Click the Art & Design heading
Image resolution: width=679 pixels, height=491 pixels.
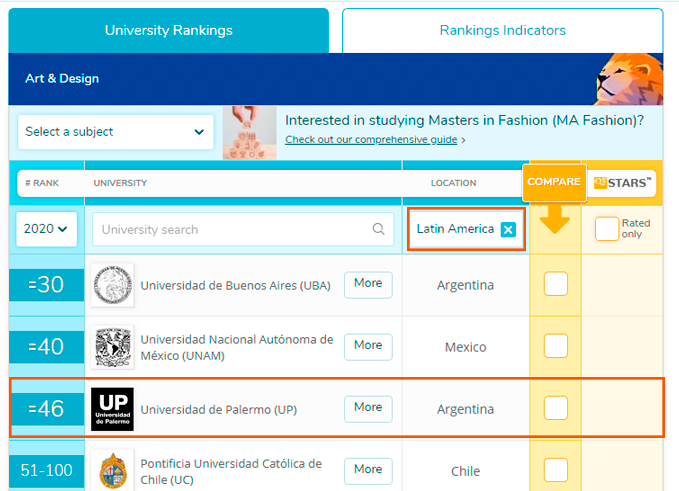point(62,78)
